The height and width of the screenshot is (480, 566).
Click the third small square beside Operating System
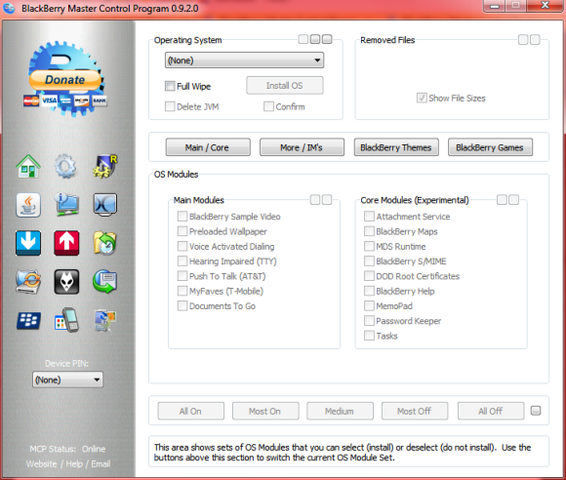click(x=327, y=39)
